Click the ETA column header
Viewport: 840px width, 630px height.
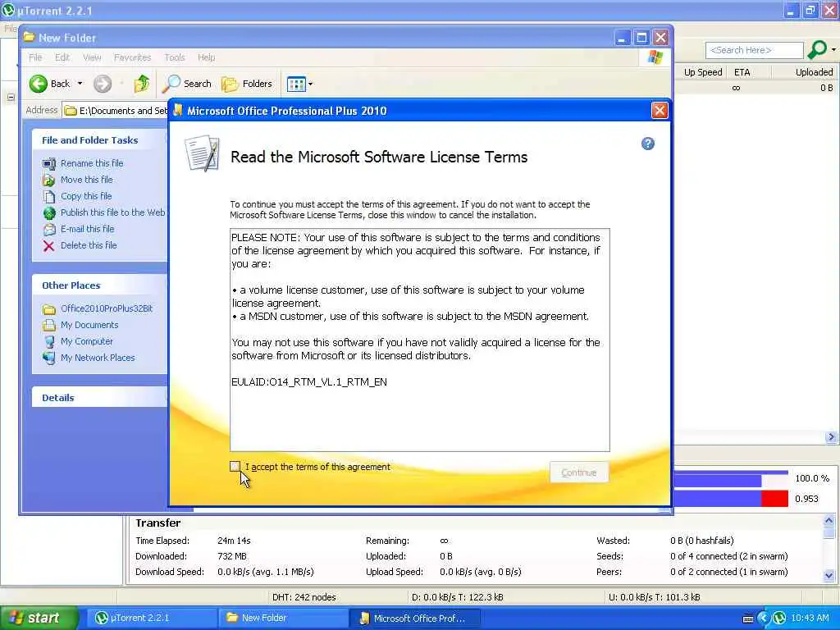[x=749, y=72]
